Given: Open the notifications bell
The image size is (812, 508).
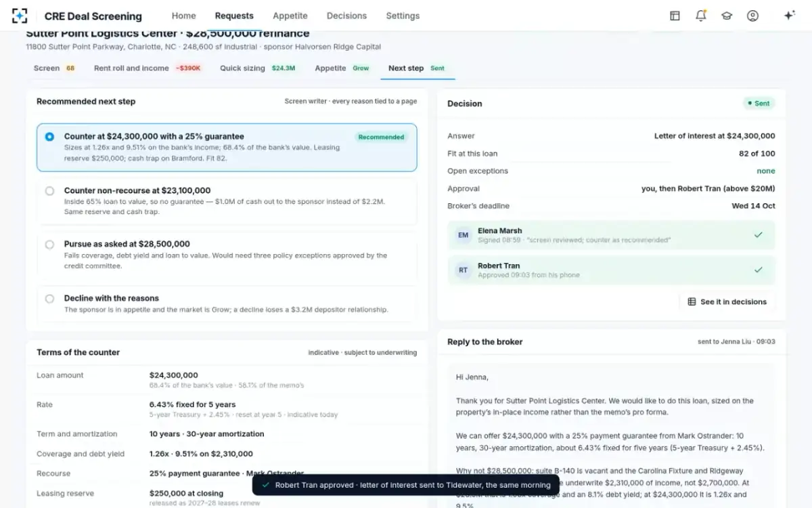Looking at the screenshot, I should [x=701, y=16].
